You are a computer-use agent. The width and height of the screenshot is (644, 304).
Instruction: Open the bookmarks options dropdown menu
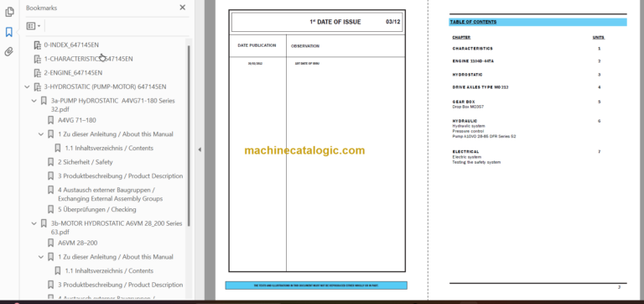(x=34, y=26)
